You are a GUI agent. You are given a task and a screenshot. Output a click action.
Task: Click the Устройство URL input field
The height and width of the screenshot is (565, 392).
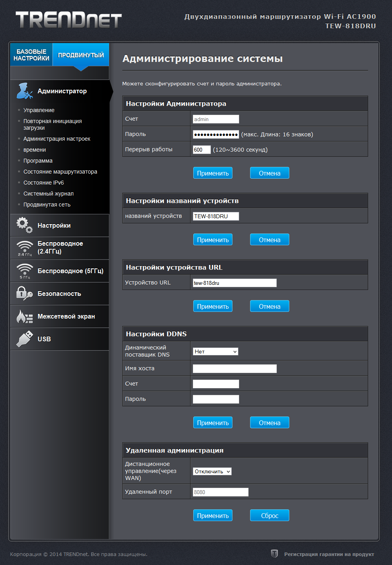(x=235, y=283)
